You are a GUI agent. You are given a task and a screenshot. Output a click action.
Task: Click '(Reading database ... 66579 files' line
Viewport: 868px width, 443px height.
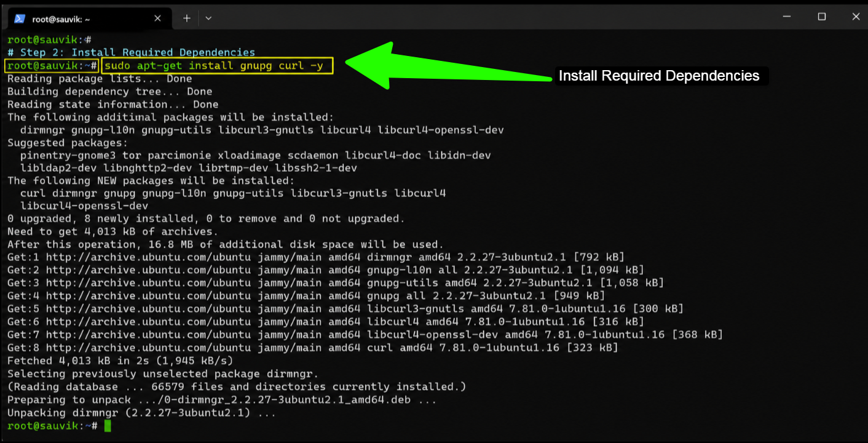[237, 387]
